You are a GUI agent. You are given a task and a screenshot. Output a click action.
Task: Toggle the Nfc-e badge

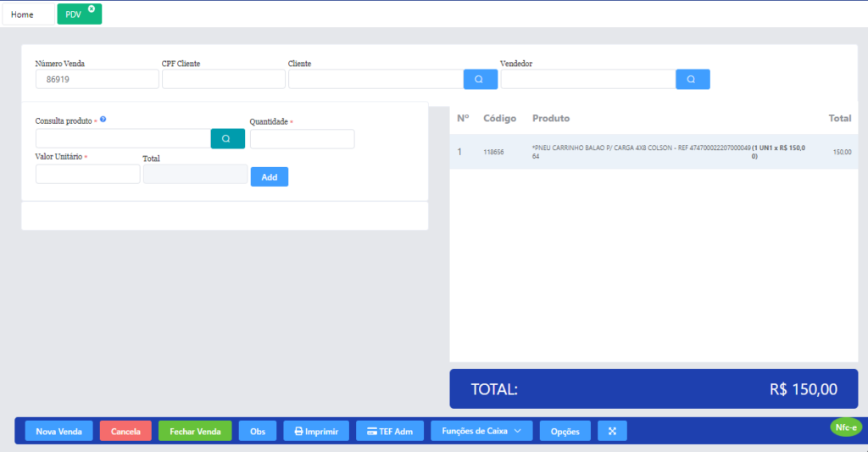(846, 427)
